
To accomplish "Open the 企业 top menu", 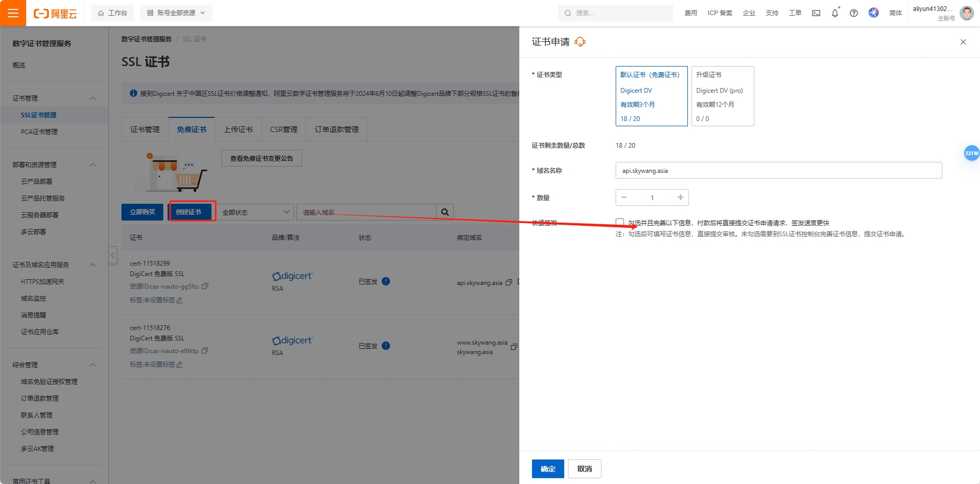I will point(749,13).
